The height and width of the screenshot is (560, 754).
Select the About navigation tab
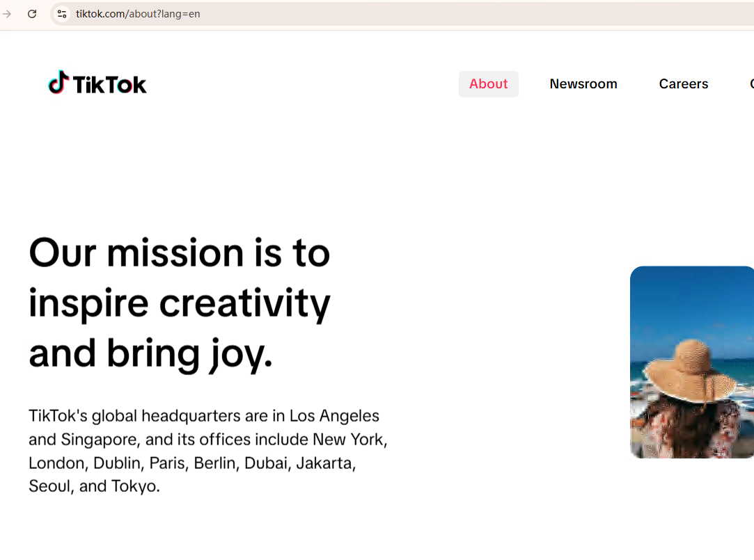click(488, 84)
